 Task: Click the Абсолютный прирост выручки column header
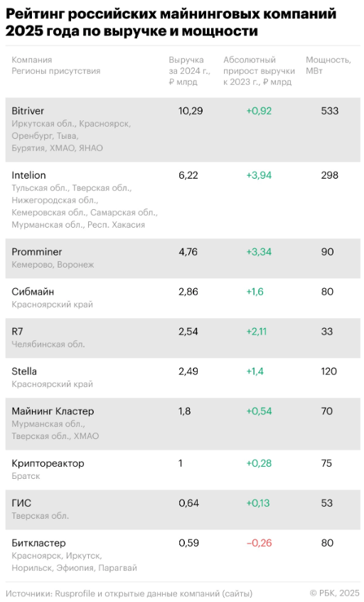pos(259,71)
